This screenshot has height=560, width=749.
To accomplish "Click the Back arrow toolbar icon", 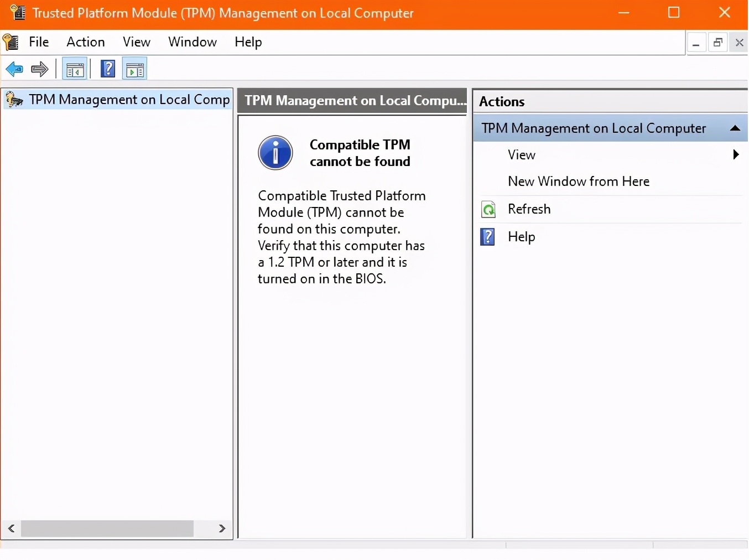I will click(x=14, y=69).
